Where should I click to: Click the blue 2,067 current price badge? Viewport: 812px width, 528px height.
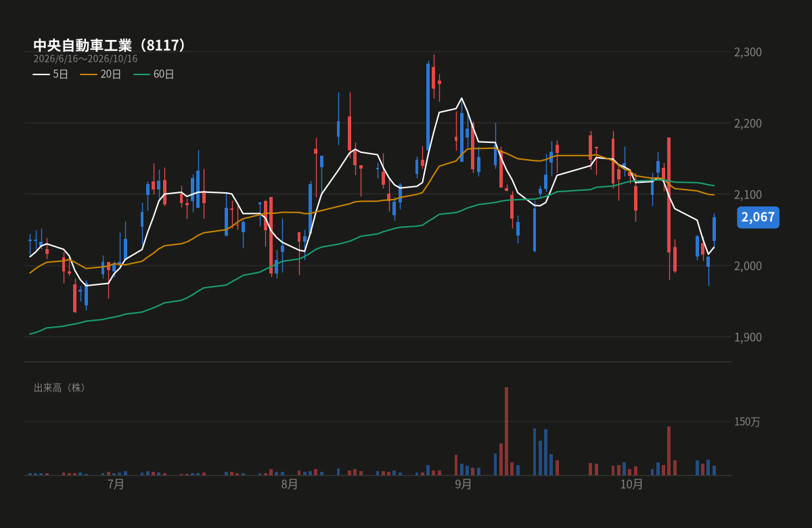point(758,217)
